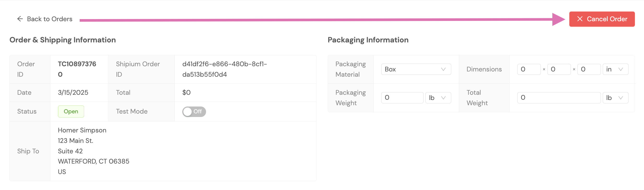The width and height of the screenshot is (644, 190).
Task: Click the X icon on Cancel Order
Action: (x=580, y=19)
